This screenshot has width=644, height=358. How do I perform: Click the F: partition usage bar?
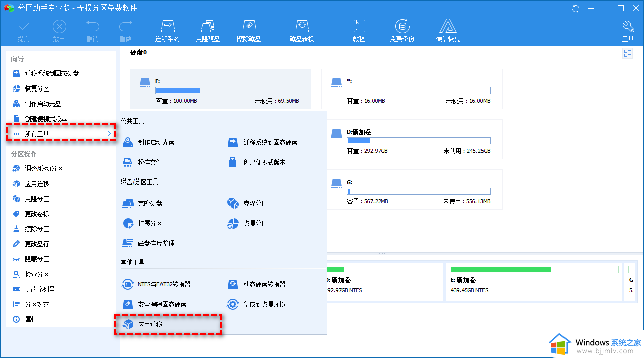click(x=227, y=91)
